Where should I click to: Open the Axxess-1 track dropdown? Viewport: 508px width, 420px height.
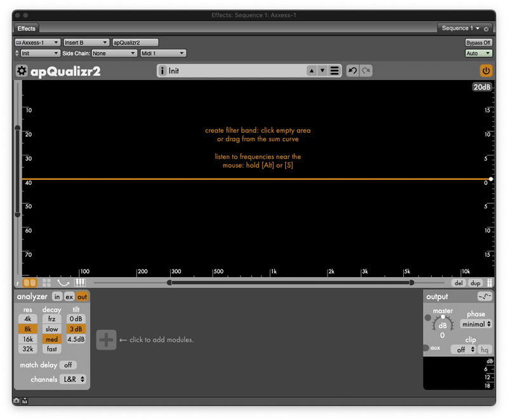(37, 43)
